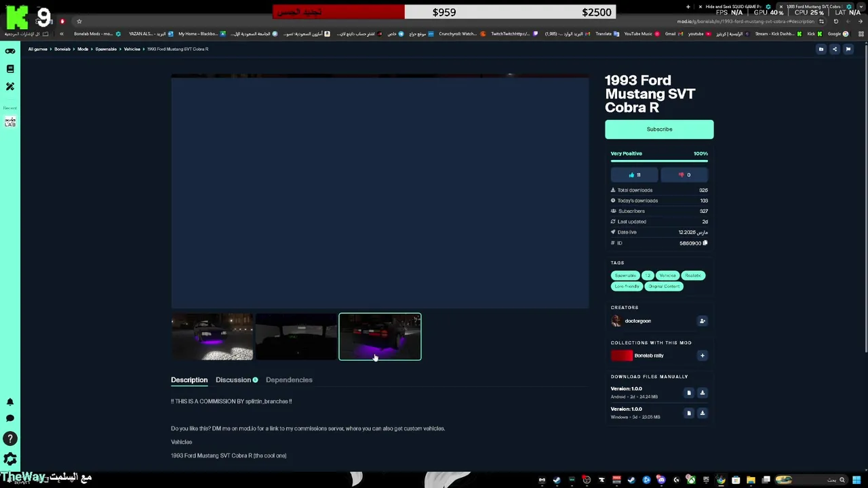Click the Very Positive rating bar
The image size is (868, 488).
659,161
